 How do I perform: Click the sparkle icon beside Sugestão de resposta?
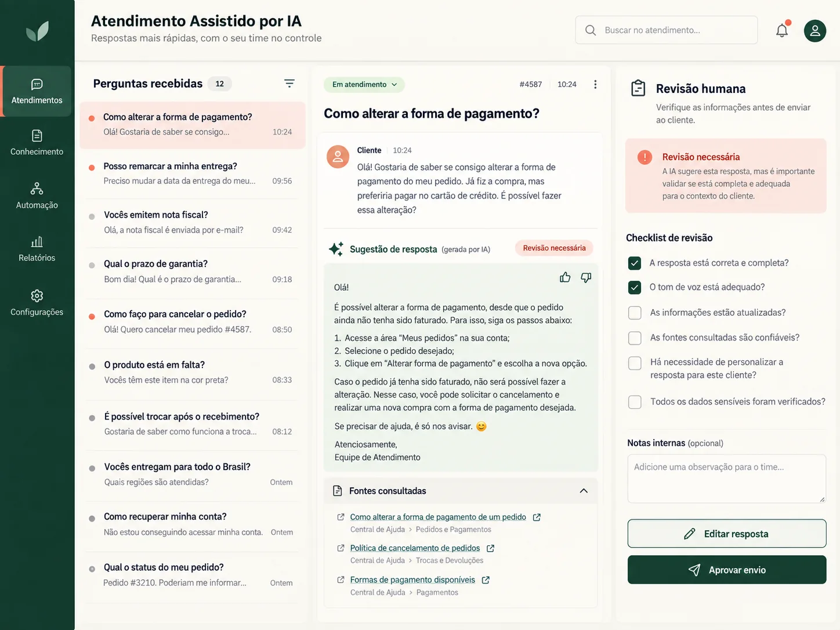336,249
